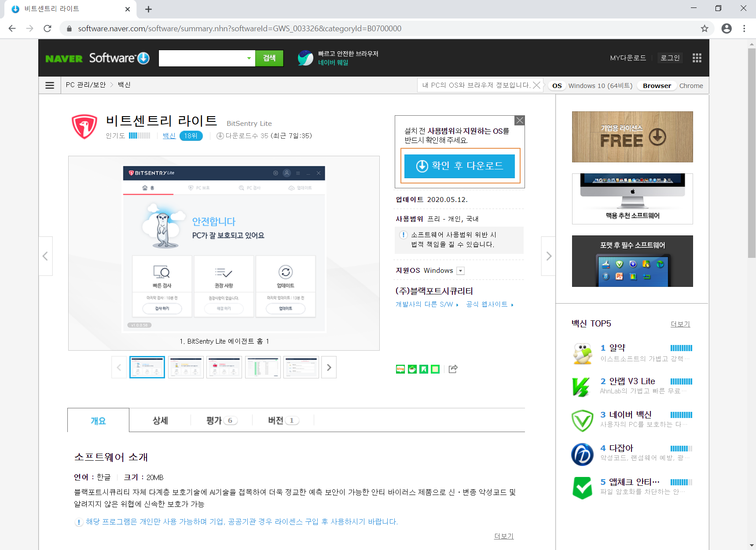Click the page vertical scrollbar
This screenshot has height=550, width=756.
click(x=752, y=154)
